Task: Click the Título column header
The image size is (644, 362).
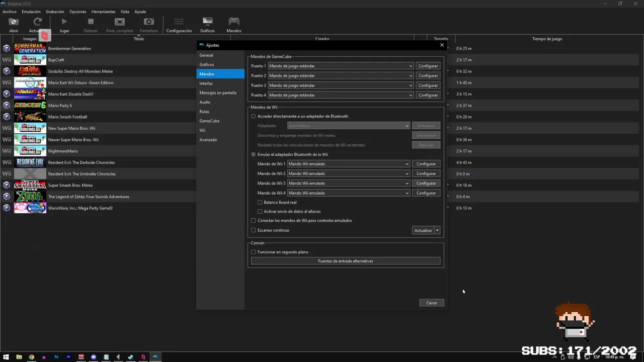Action: [139, 39]
